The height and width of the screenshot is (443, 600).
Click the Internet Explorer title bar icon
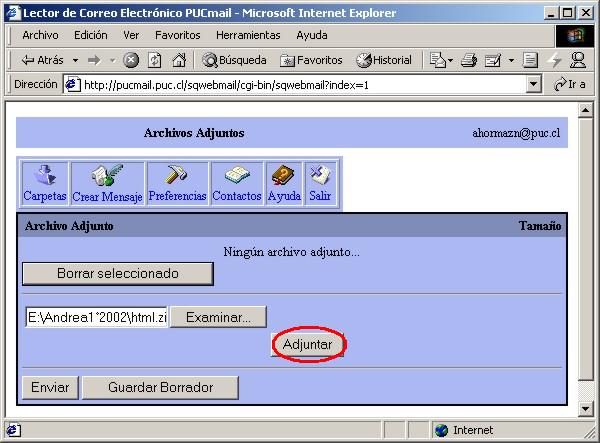click(x=13, y=13)
